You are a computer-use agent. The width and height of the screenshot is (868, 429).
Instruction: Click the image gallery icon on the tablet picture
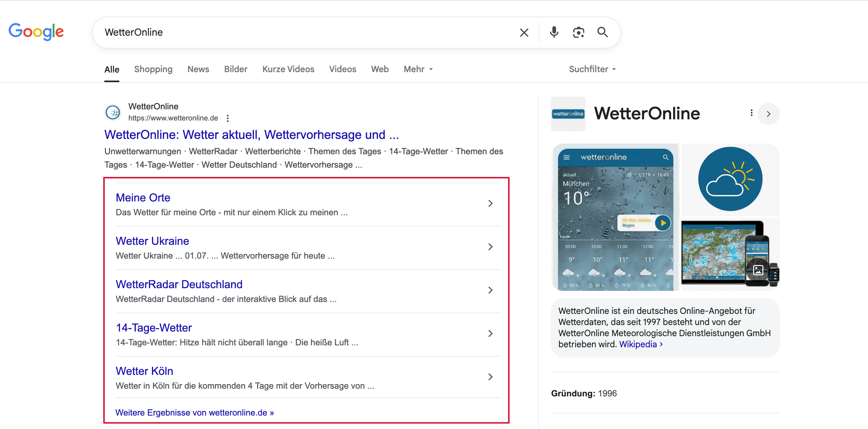tap(758, 270)
